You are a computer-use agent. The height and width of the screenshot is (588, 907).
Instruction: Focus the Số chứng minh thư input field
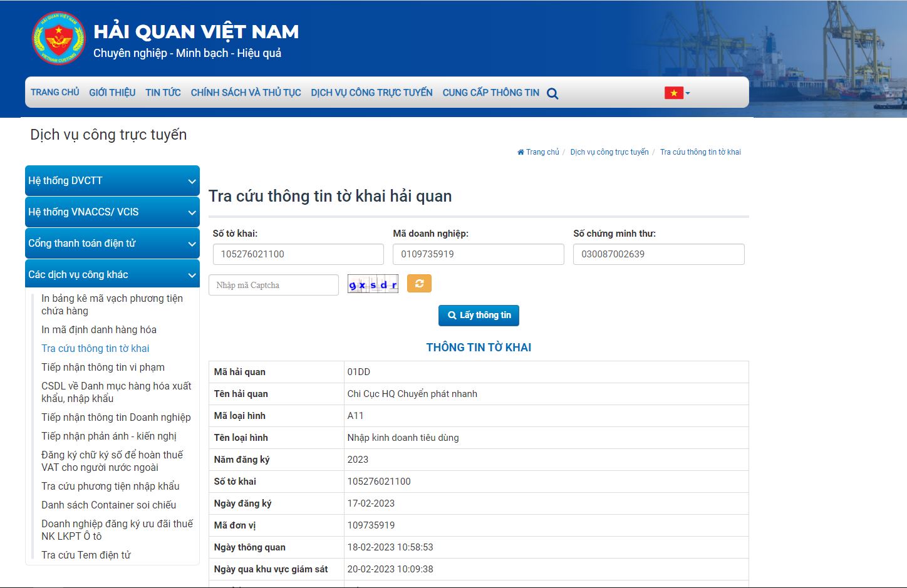tap(659, 254)
